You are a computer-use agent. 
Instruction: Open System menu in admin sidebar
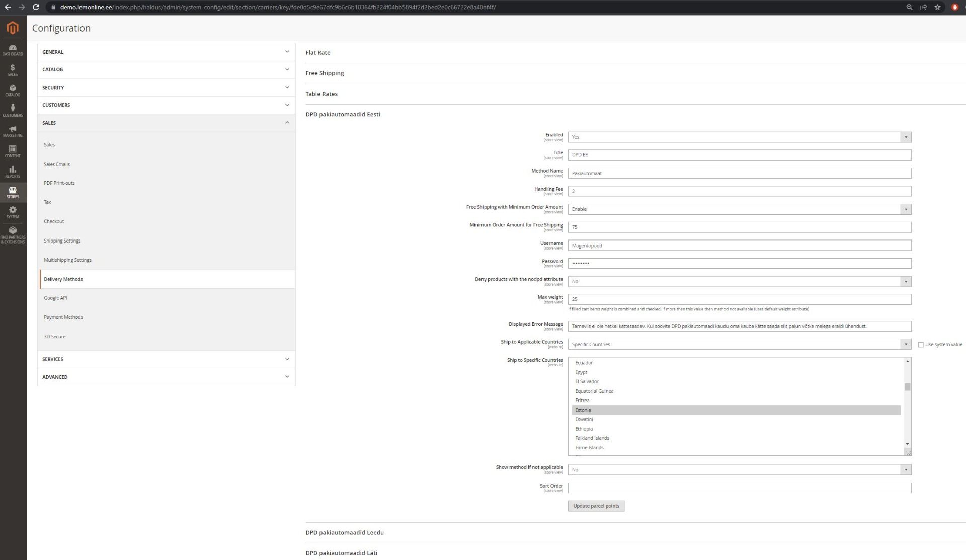tap(13, 213)
